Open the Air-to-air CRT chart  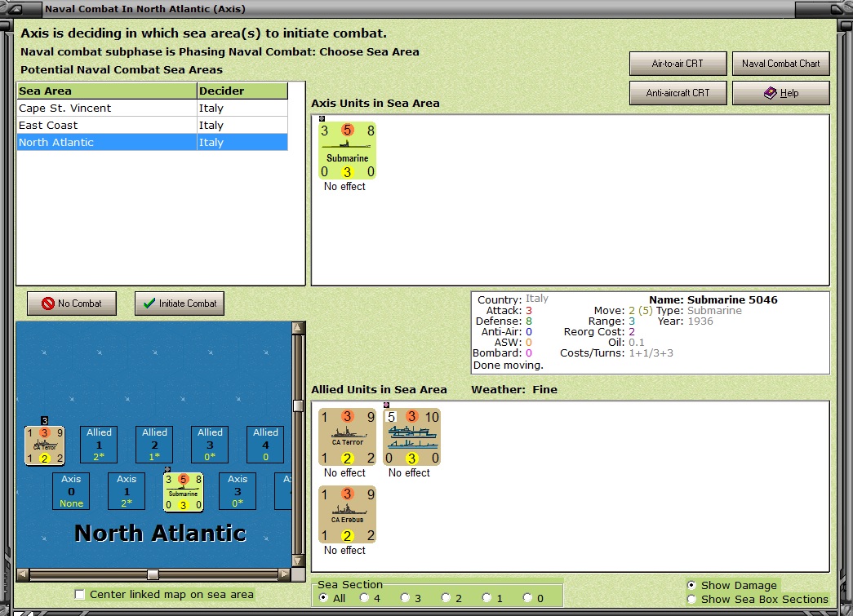click(678, 64)
